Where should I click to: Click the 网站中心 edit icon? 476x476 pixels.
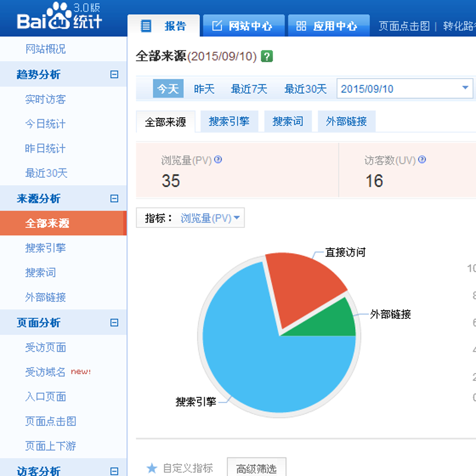pos(217,26)
